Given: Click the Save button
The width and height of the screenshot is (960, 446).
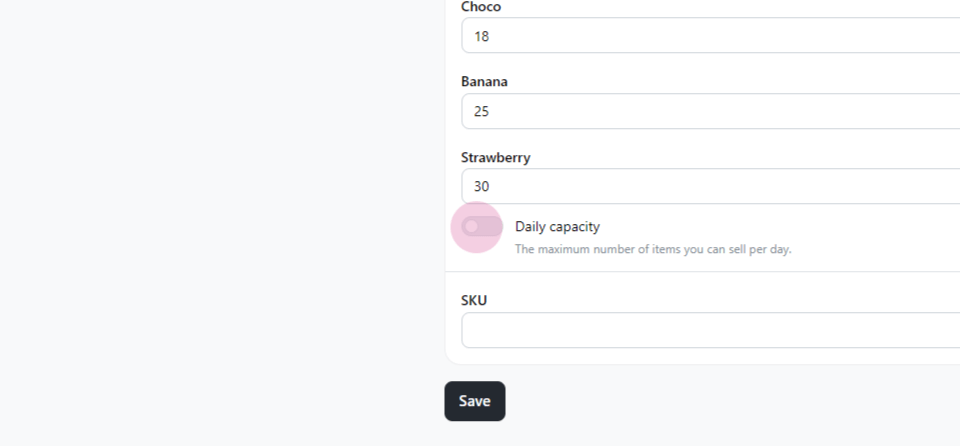Looking at the screenshot, I should (x=474, y=401).
